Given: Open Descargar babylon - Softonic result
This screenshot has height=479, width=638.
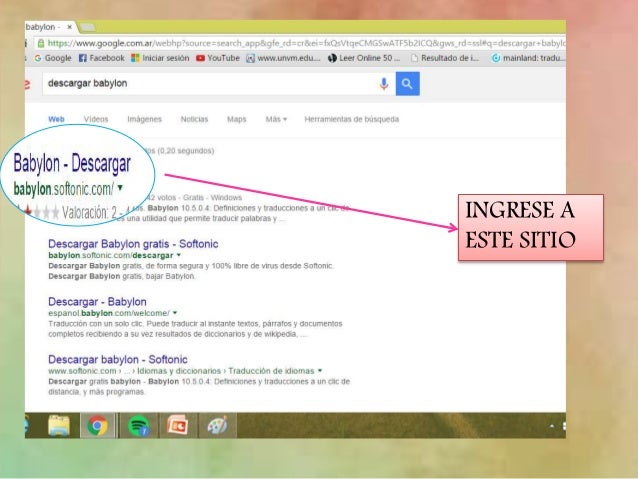Looking at the screenshot, I should pos(118,360).
